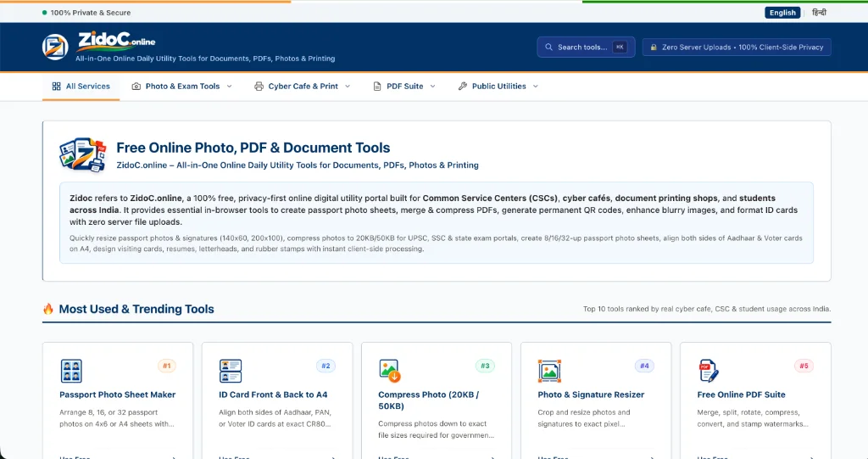Viewport: 868px width, 459px height.
Task: Click the #2 rank badge
Action: pyautogui.click(x=325, y=366)
